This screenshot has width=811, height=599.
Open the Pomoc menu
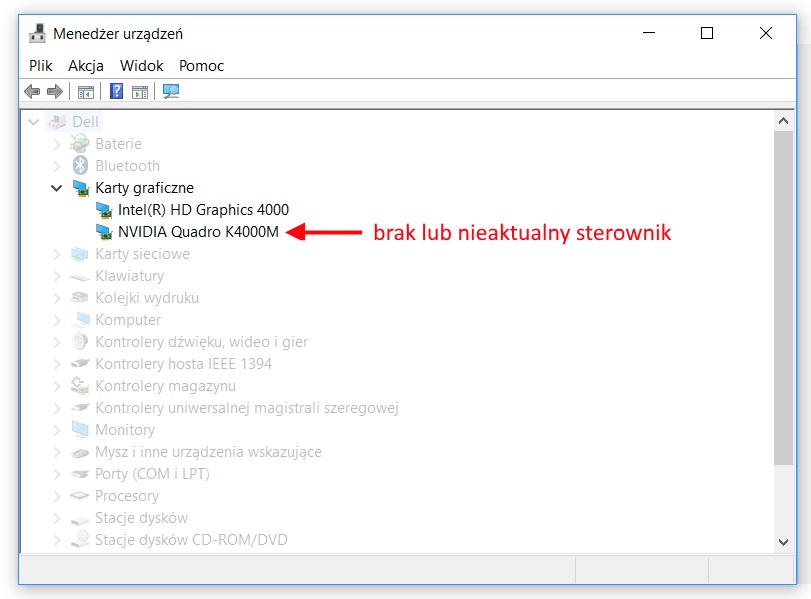(201, 66)
